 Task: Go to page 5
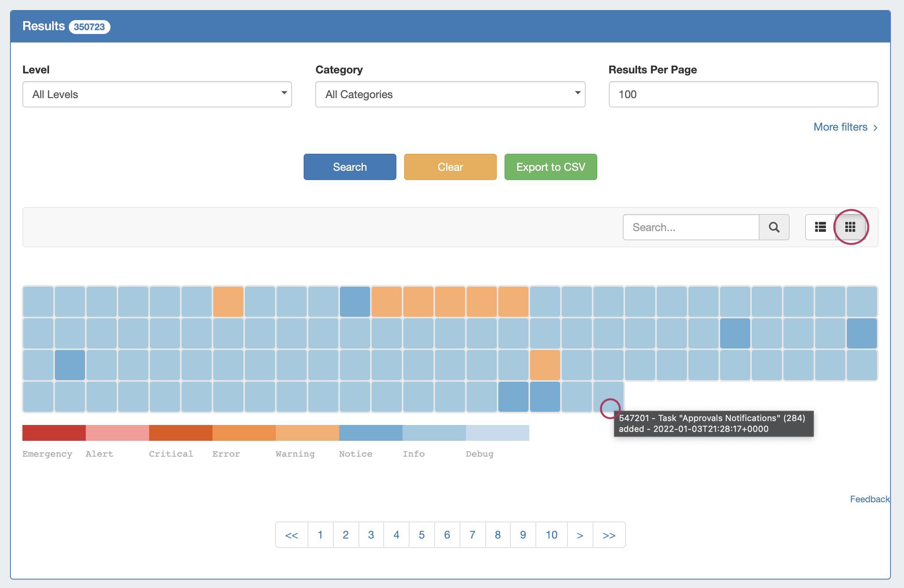(x=421, y=535)
